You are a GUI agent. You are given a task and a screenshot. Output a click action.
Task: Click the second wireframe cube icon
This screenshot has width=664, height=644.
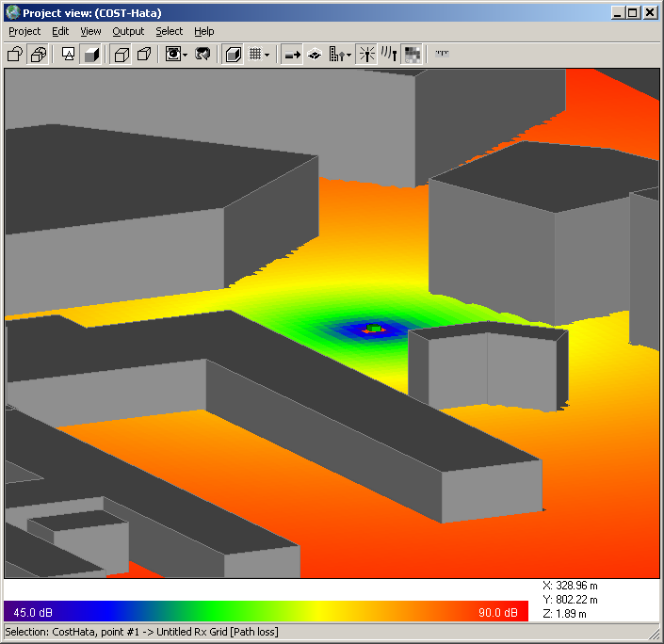[144, 55]
